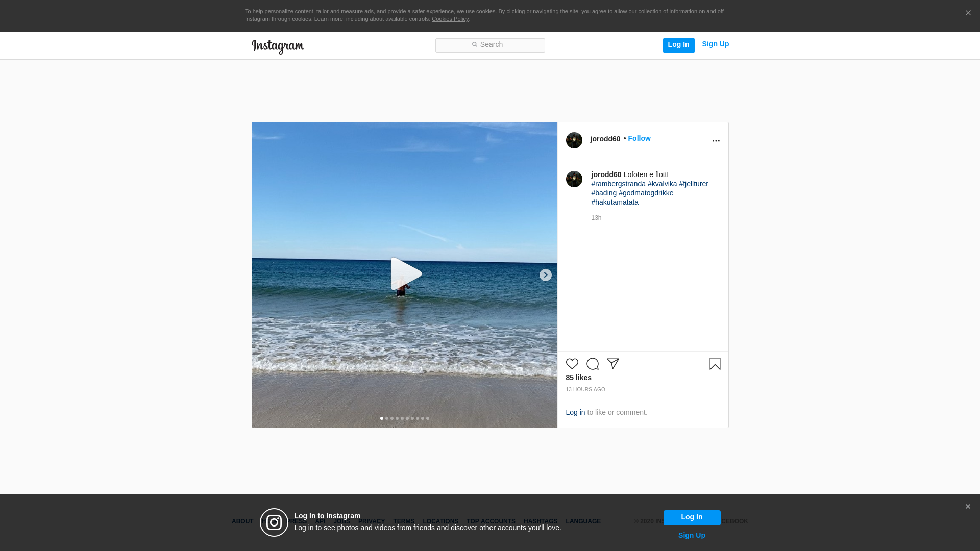This screenshot has width=980, height=551.
Task: Open comment bubble icon
Action: (x=592, y=364)
